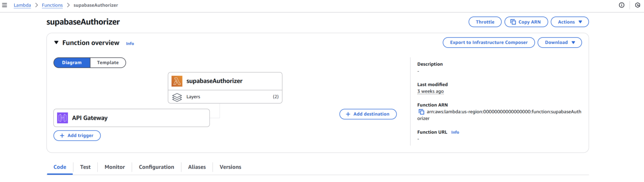Click Add destination button
The height and width of the screenshot is (182, 644).
[368, 114]
